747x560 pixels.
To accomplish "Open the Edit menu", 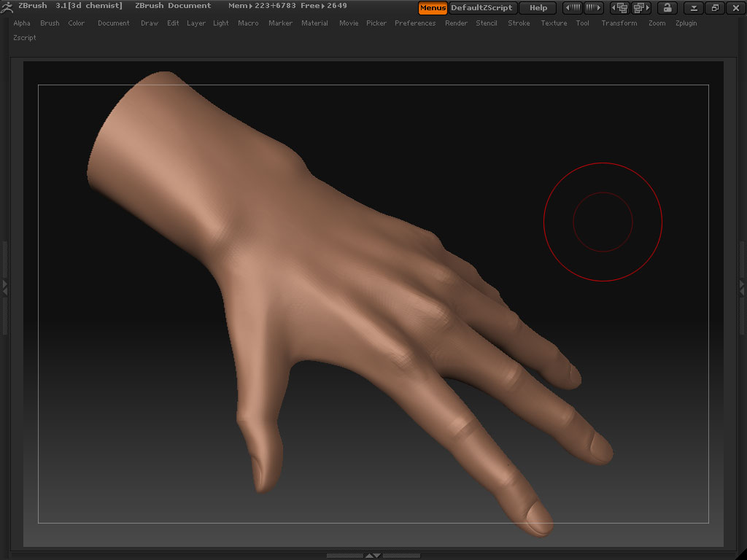I will coord(173,23).
